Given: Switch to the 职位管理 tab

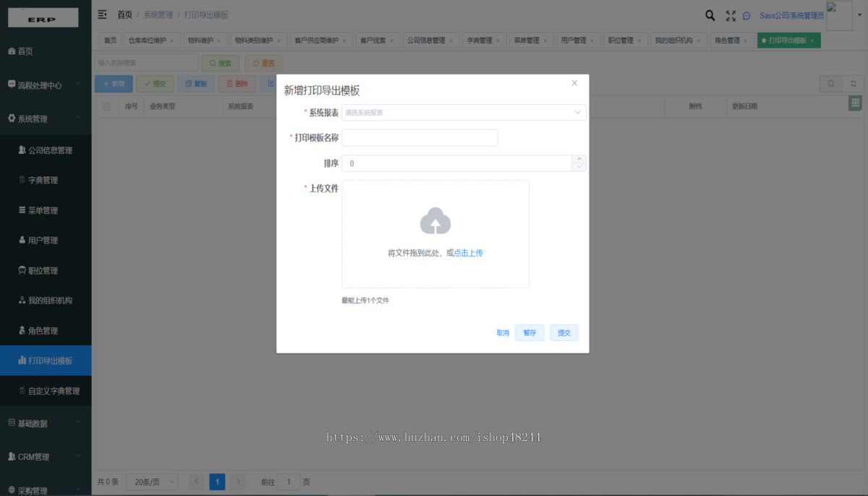Looking at the screenshot, I should click(625, 40).
